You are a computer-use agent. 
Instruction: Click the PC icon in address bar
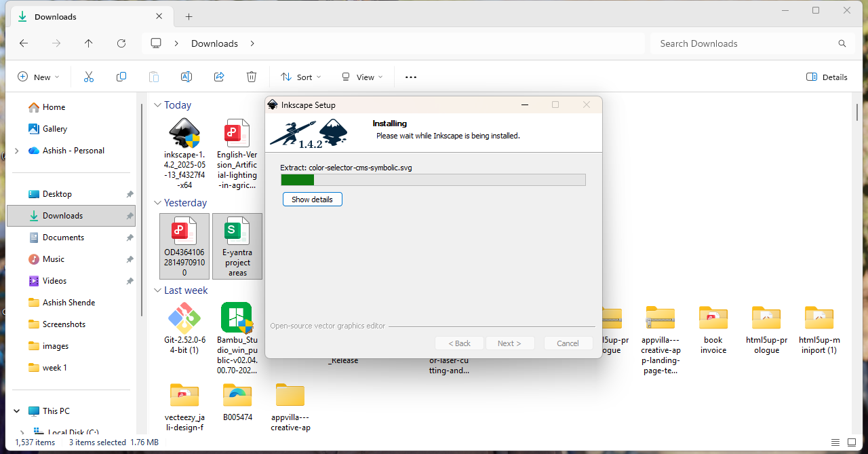[156, 43]
